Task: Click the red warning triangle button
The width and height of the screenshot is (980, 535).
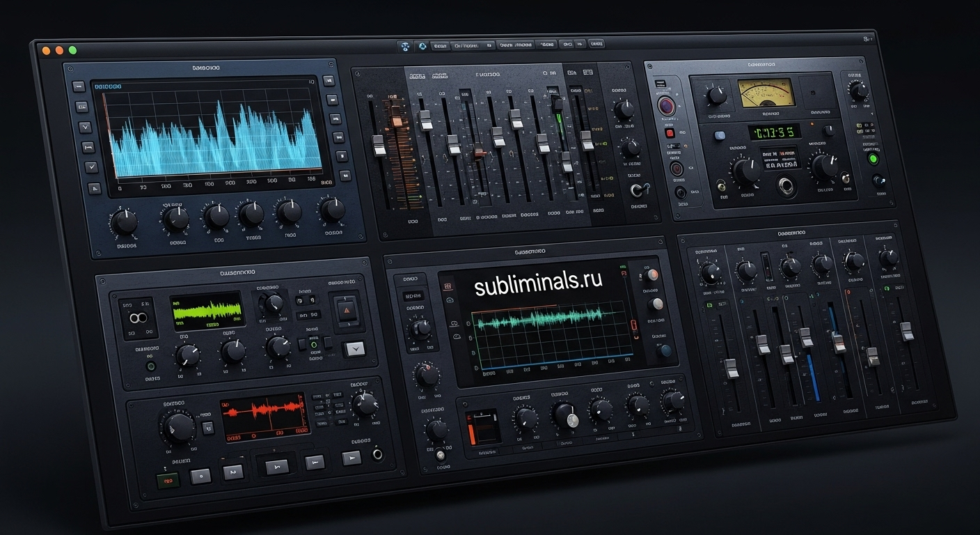Action: point(346,310)
